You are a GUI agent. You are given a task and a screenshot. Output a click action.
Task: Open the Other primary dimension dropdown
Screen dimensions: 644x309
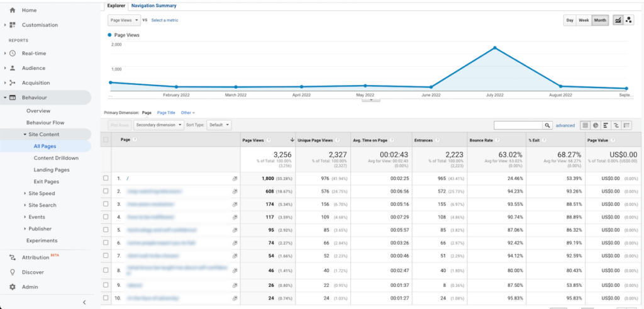(187, 113)
